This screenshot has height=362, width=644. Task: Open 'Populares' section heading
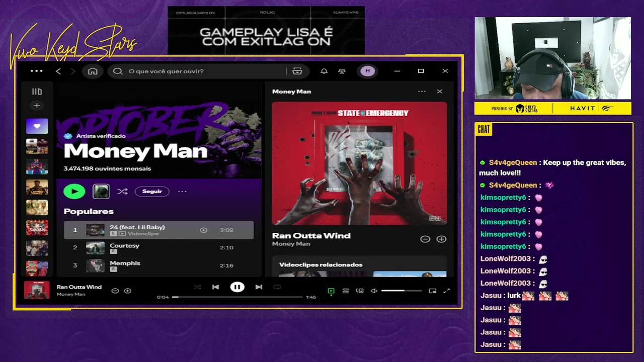click(89, 211)
